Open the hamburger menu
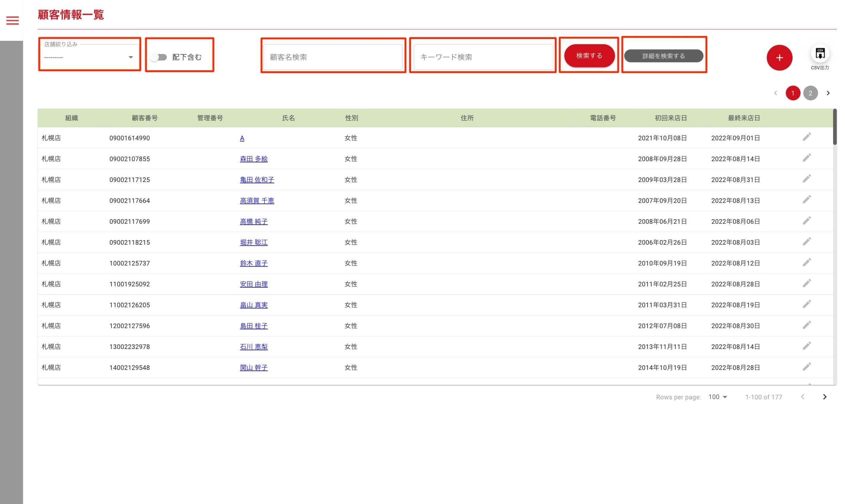Viewport: 854px width, 504px height. pos(13,20)
